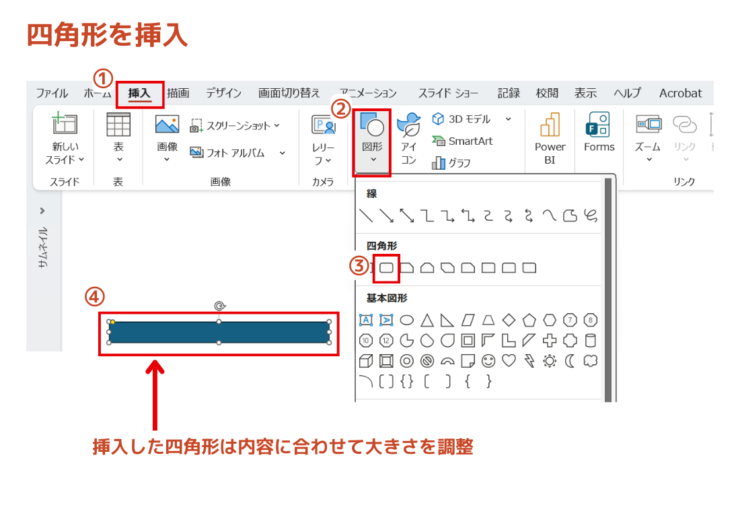Insert a horizontal text box from 基本図形
740x505 pixels.
[366, 320]
